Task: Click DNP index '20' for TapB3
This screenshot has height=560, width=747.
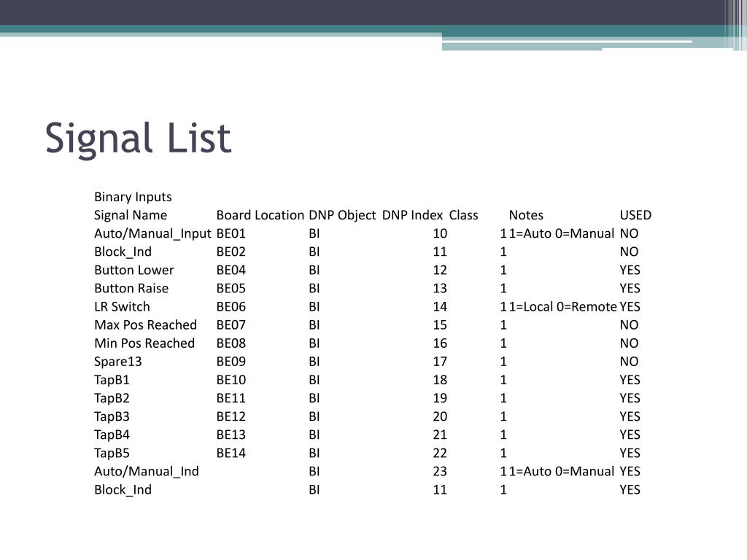Action: [440, 416]
